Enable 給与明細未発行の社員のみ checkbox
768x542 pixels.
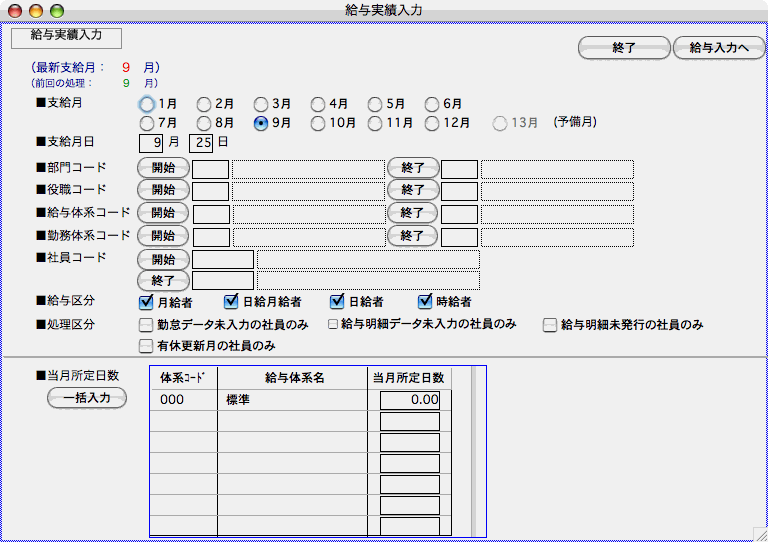550,325
